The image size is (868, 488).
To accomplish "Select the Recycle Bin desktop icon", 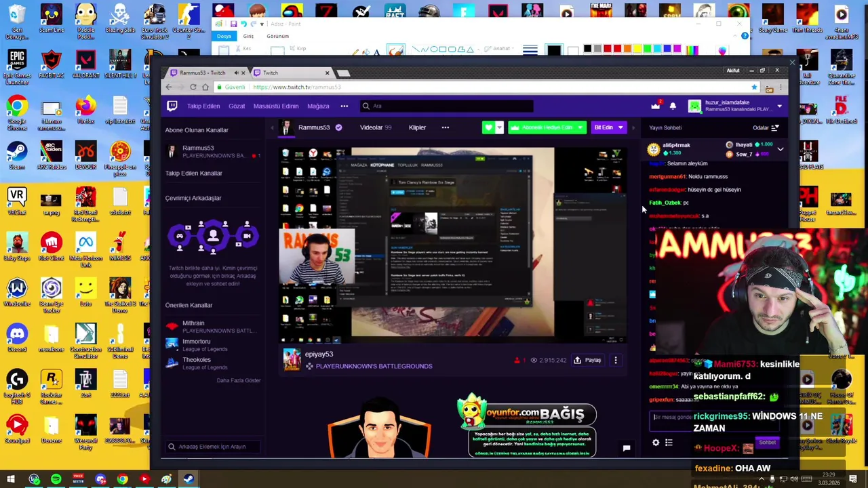I will tap(17, 23).
